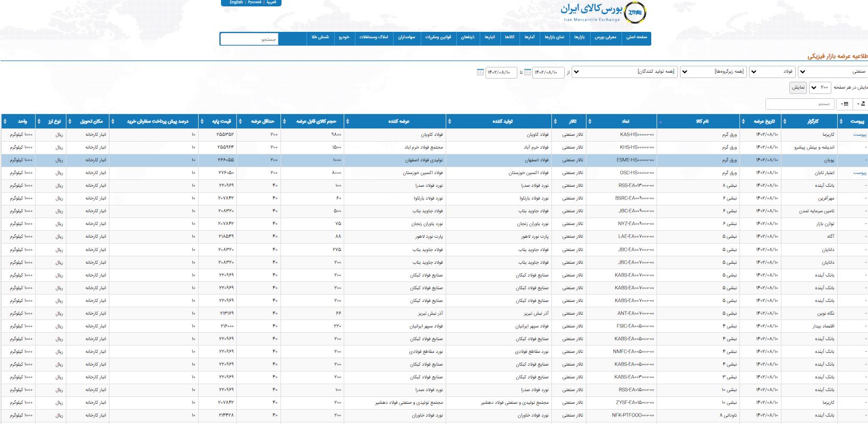Open املاک ومستغلات menu item
This screenshot has height=424, width=868.
pos(373,38)
